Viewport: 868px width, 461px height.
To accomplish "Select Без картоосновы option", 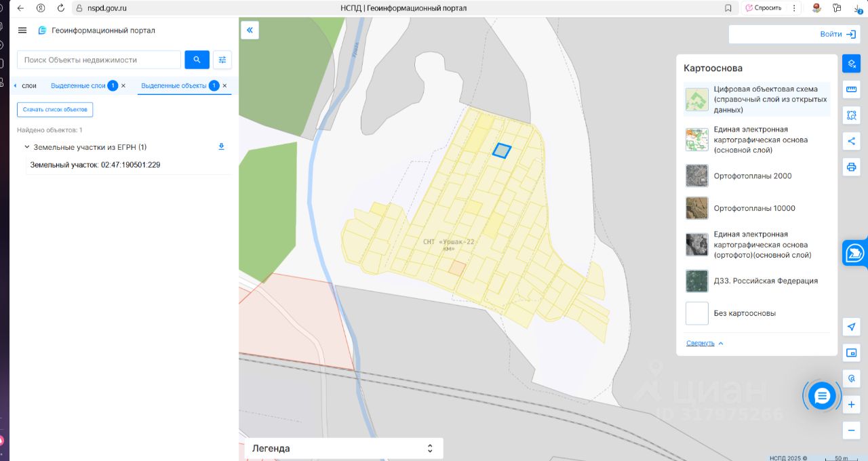I will [757, 313].
